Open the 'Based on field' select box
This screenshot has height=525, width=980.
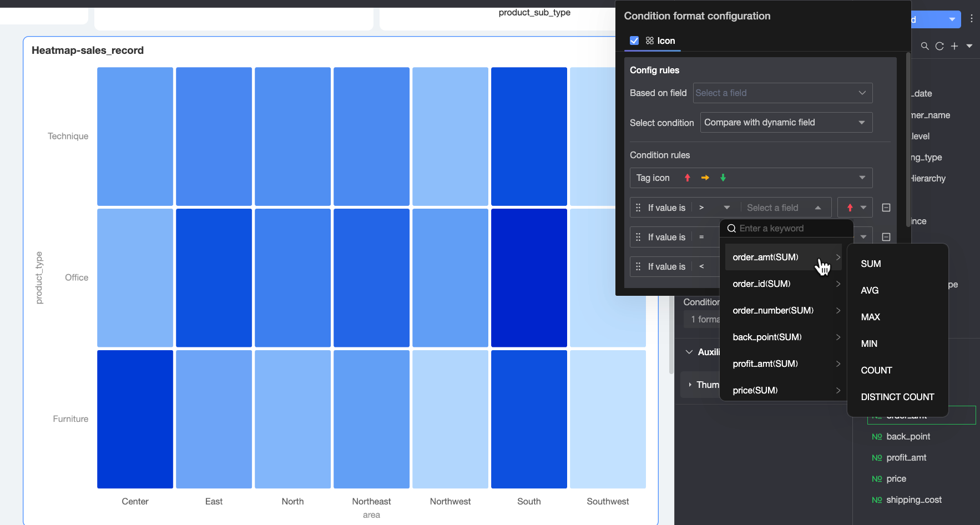click(x=782, y=93)
